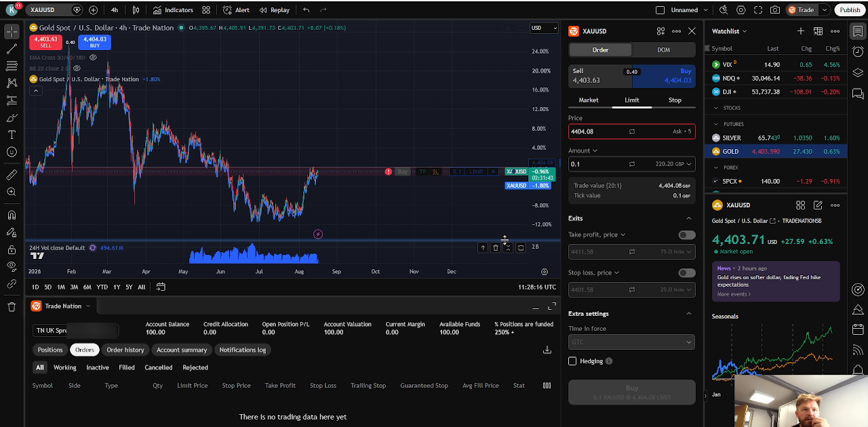The height and width of the screenshot is (427, 868).
Task: Select the ruler measure tool
Action: point(12,175)
